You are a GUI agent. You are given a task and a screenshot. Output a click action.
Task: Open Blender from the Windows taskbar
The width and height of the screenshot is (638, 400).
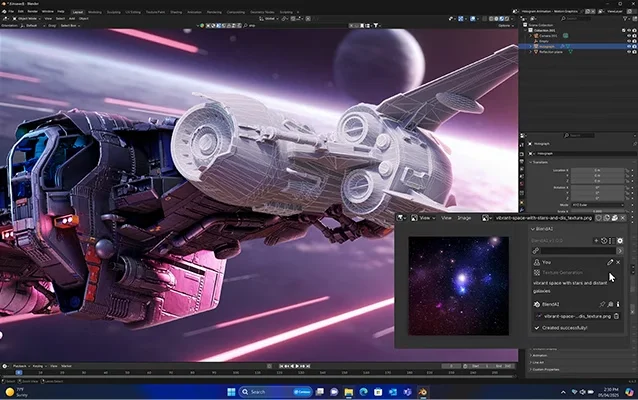point(422,392)
